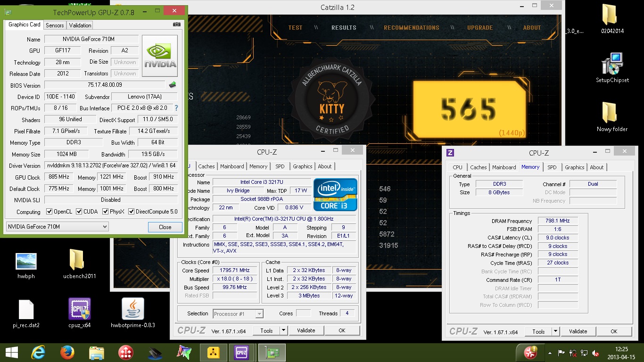Image resolution: width=644 pixels, height=362 pixels.
Task: Switch to the Validation tab in GPU-Z
Action: coord(80,25)
